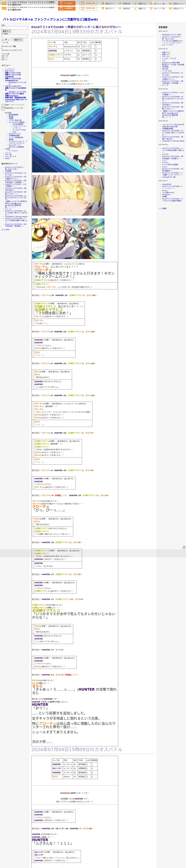Close the overlay banner with the X button
186x868 pixels.
184,547
